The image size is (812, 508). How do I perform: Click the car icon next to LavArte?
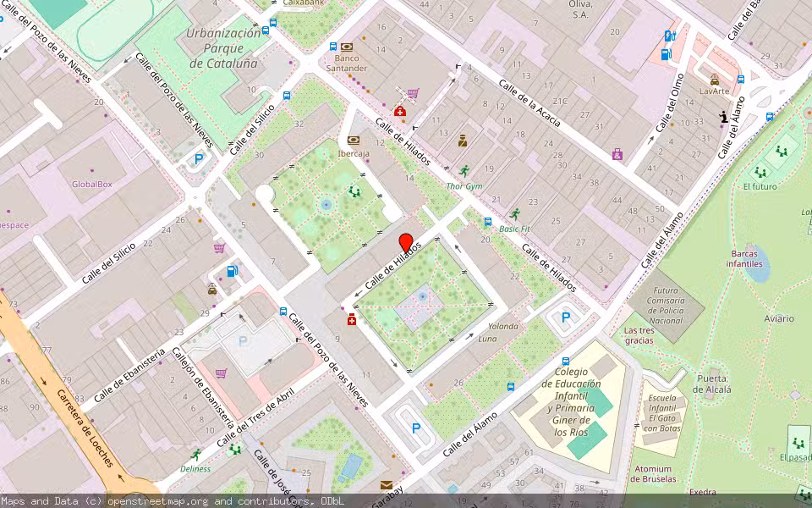(714, 80)
